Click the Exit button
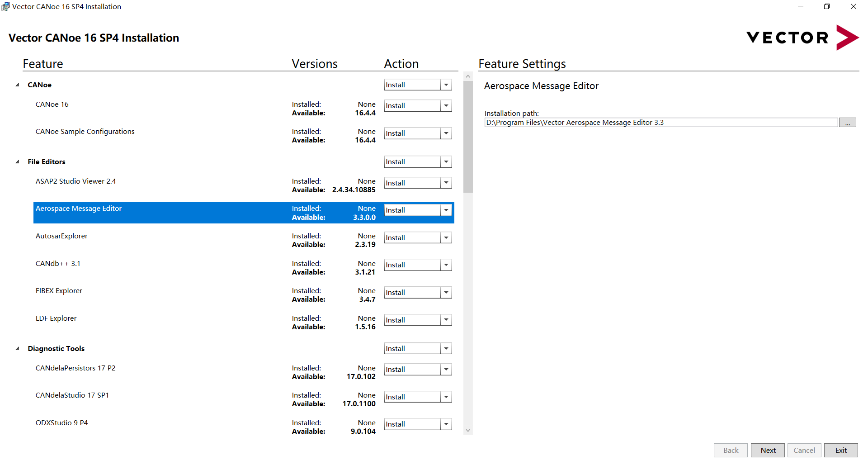Screen dimensions: 868x465 pyautogui.click(x=841, y=451)
